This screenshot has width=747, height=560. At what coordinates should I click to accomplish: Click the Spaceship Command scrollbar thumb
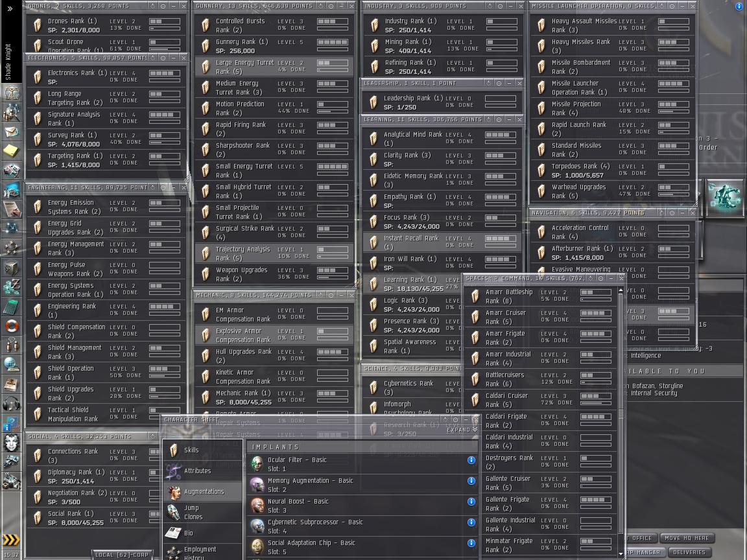click(621, 414)
